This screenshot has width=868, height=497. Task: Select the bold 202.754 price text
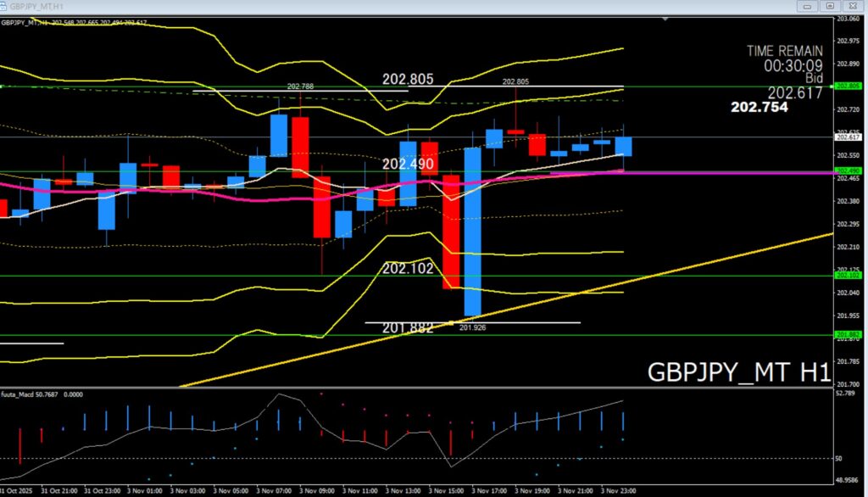pyautogui.click(x=759, y=108)
